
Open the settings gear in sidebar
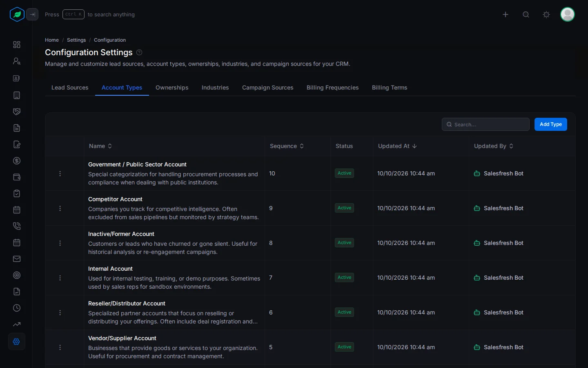click(17, 341)
